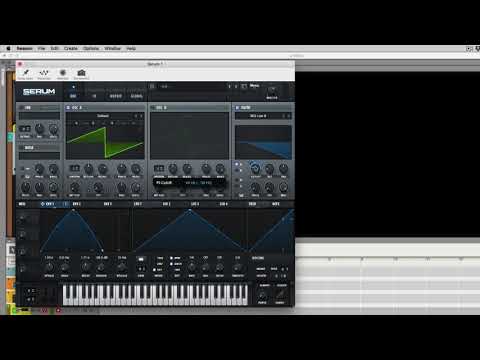Click the Porta knob
Viewport: 480px width, 360px height.
262,295
